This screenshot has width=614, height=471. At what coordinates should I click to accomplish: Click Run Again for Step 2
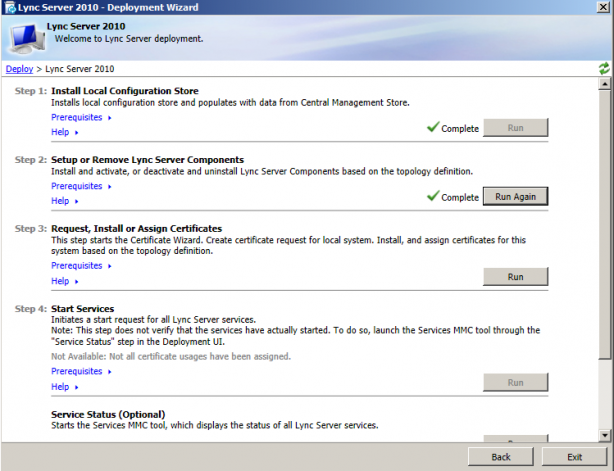click(x=515, y=197)
